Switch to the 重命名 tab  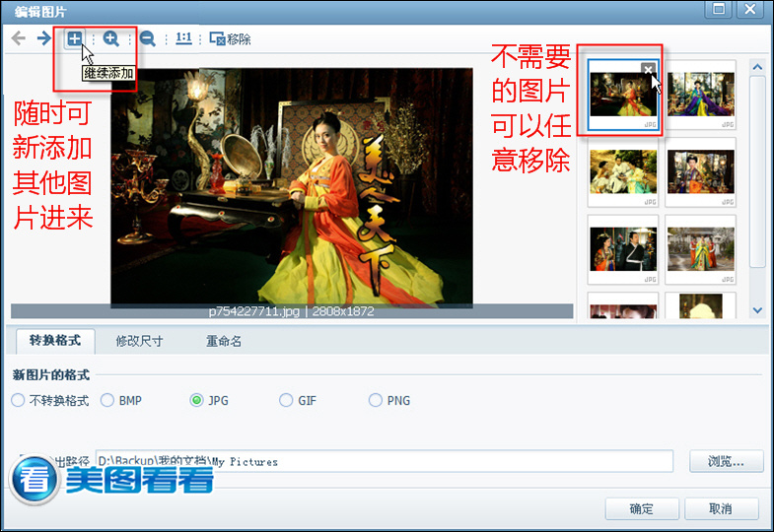[x=224, y=341]
